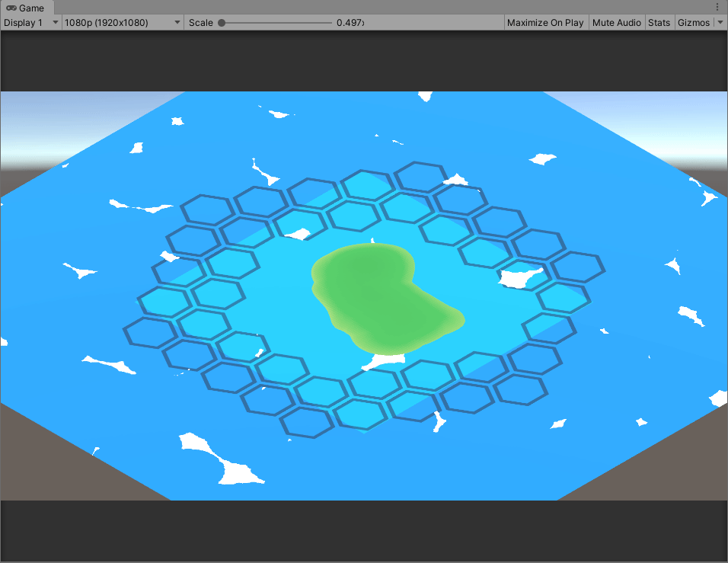Open the Gizmos dropdown arrow
Viewport: 728px width, 563px height.
720,23
